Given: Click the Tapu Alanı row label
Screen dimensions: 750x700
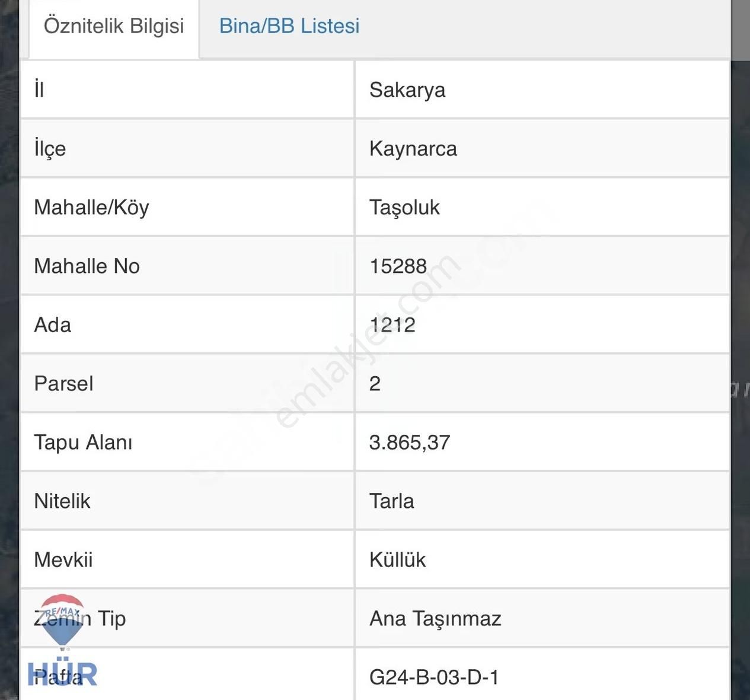Looking at the screenshot, I should pyautogui.click(x=83, y=442).
